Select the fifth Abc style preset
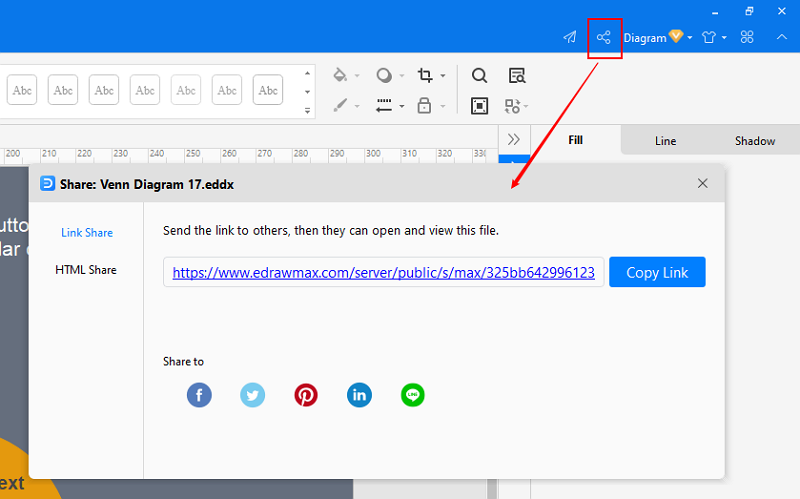 [x=186, y=90]
